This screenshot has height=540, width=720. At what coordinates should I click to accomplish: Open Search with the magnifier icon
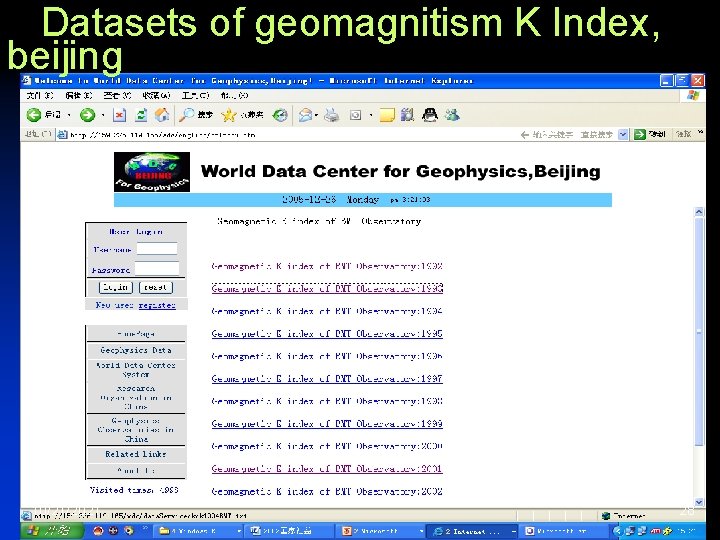click(x=186, y=115)
